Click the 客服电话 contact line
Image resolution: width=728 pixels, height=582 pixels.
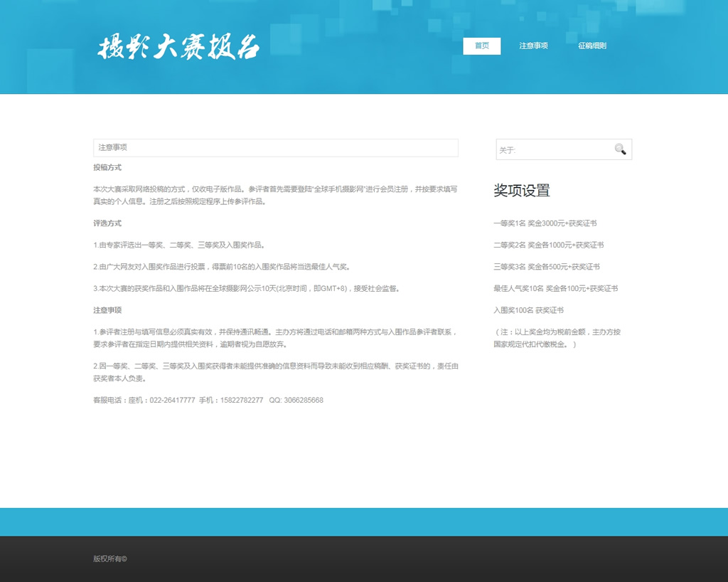click(208, 401)
